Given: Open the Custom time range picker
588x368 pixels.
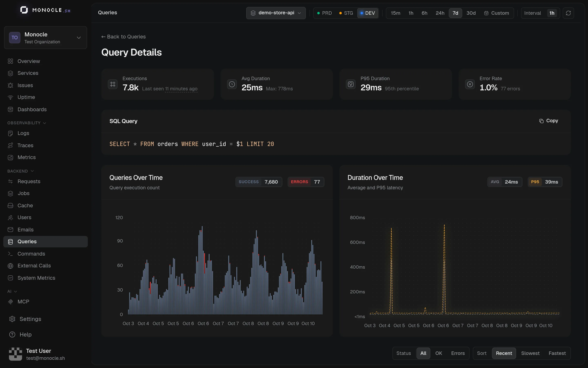Looking at the screenshot, I should (x=496, y=13).
